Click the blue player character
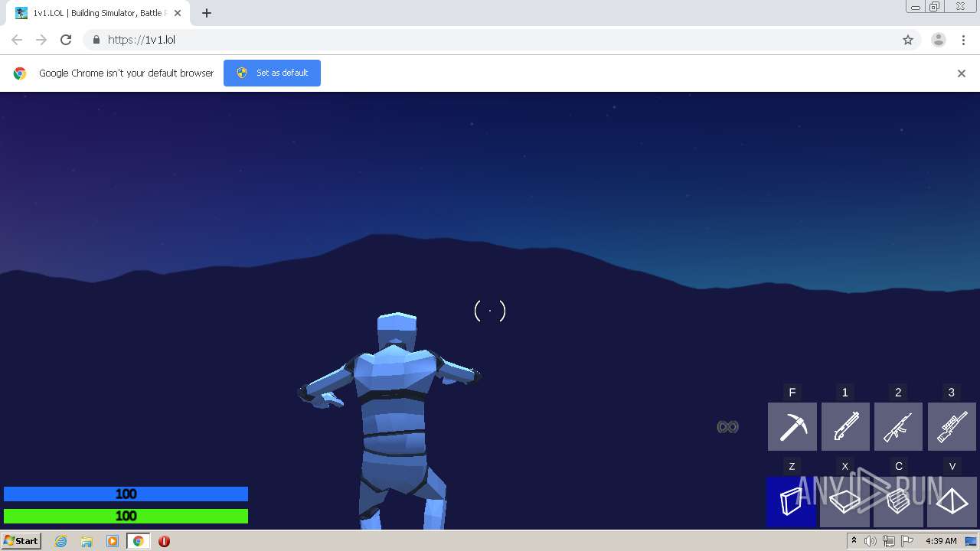Image resolution: width=980 pixels, height=551 pixels. coord(390,421)
